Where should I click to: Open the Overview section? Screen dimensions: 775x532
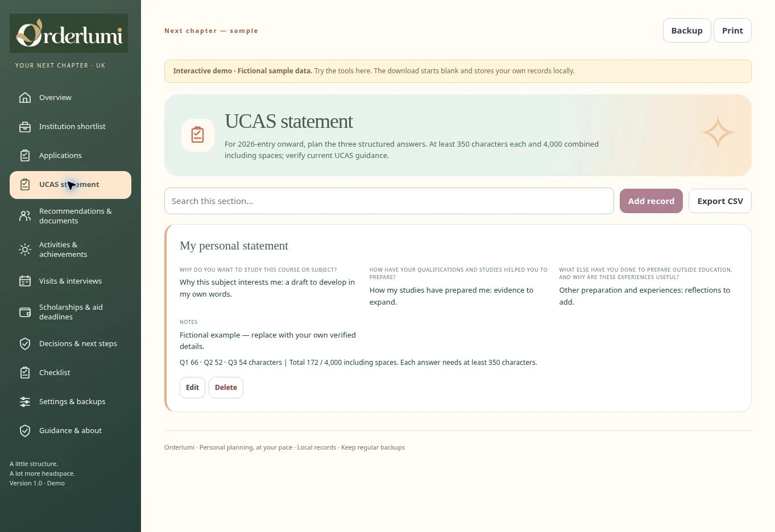coord(71,98)
